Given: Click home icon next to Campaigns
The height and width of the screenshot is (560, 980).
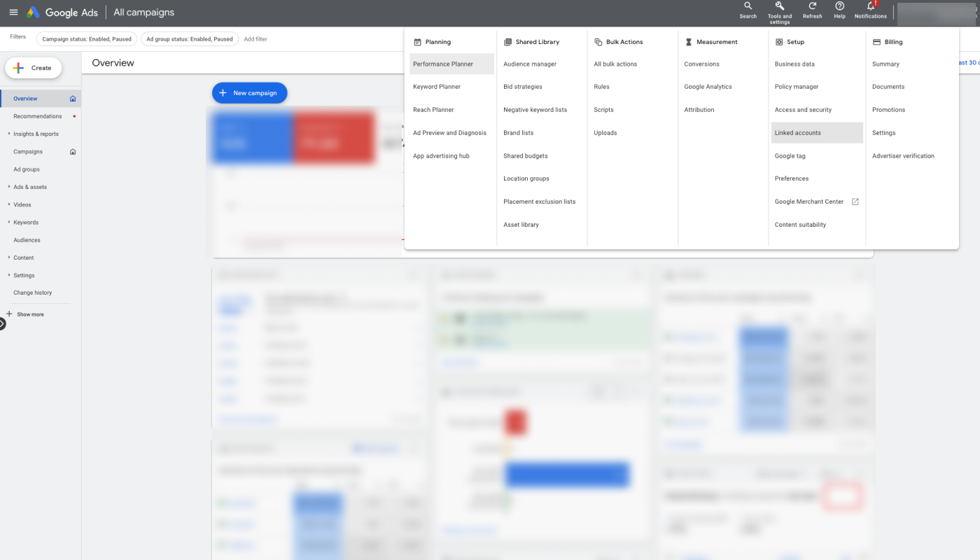Looking at the screenshot, I should (73, 151).
